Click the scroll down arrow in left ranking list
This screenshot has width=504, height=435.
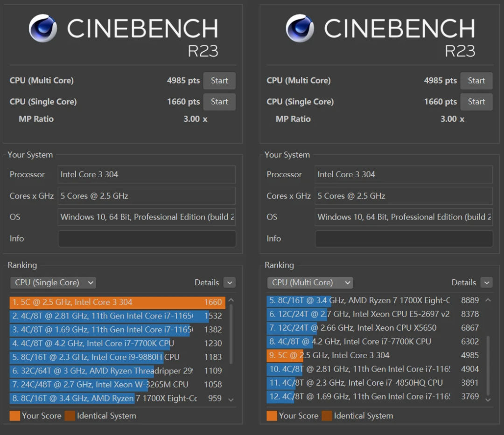pyautogui.click(x=231, y=400)
